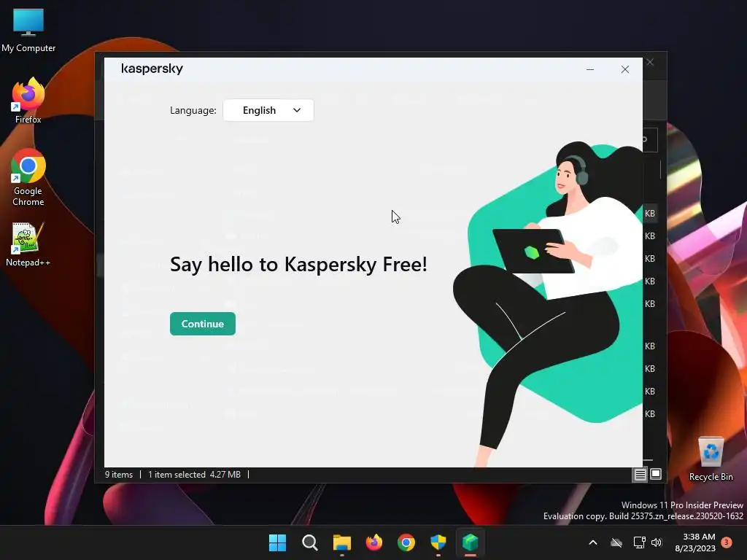The image size is (747, 560).
Task: Close the File Explorer window behind the installer
Action: click(650, 63)
